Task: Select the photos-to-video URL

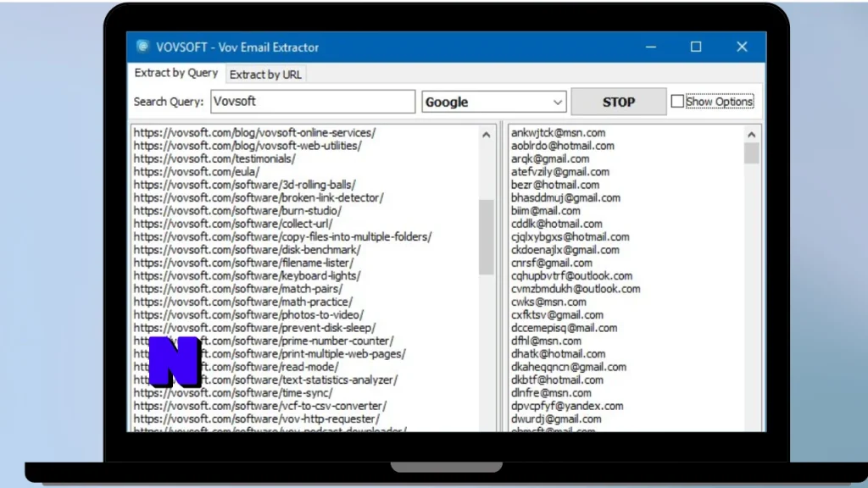Action: point(248,315)
